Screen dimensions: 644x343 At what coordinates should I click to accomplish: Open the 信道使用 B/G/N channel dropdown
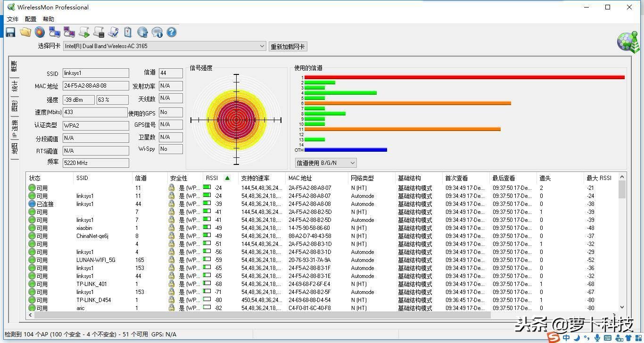pos(352,163)
